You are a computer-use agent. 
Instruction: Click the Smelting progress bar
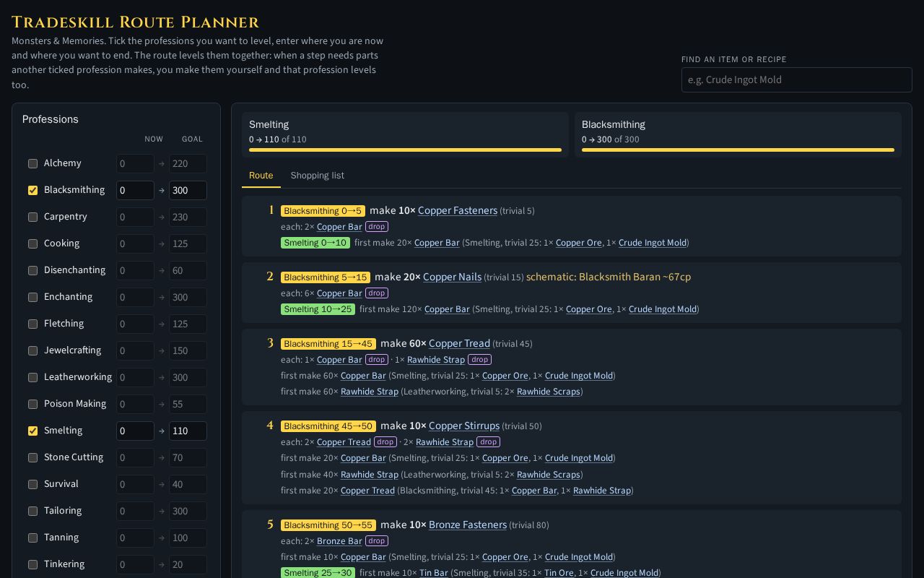pos(405,150)
